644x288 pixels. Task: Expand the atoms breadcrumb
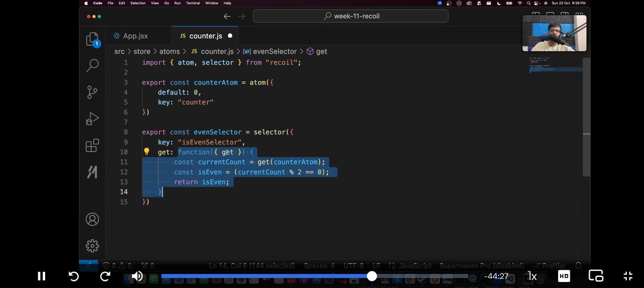[170, 52]
